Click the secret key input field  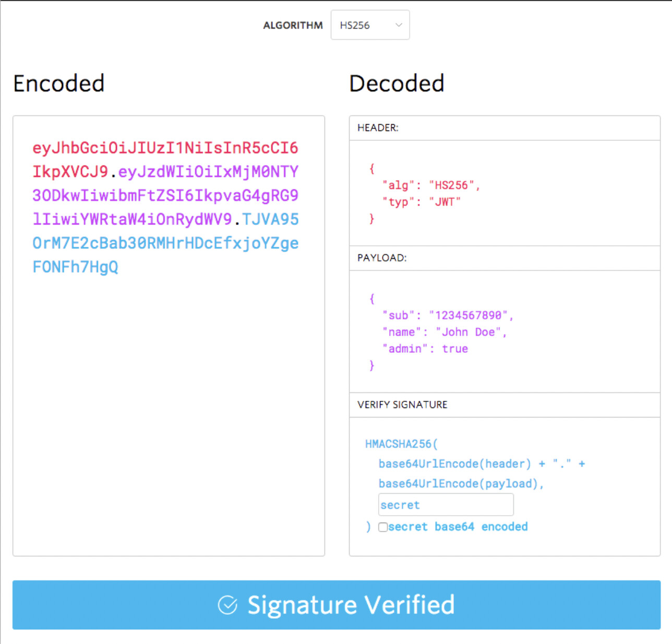[446, 505]
